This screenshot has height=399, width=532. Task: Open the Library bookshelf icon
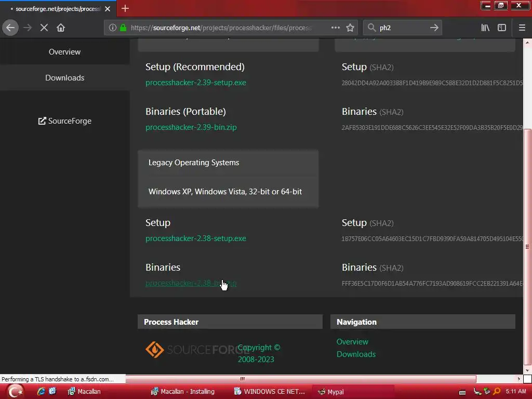pos(485,28)
